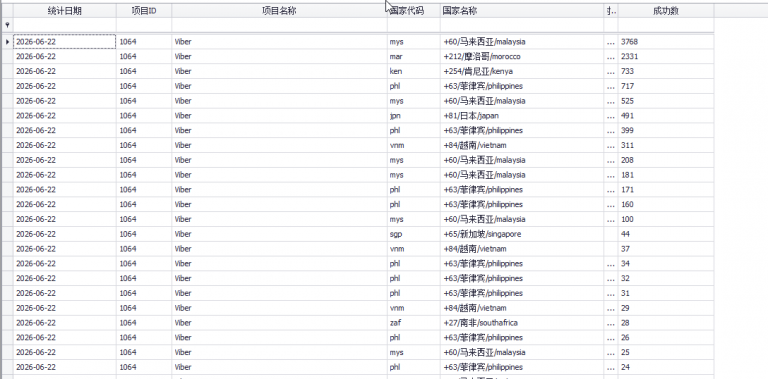
Task: Select the cell with success count 181
Action: coord(666,175)
